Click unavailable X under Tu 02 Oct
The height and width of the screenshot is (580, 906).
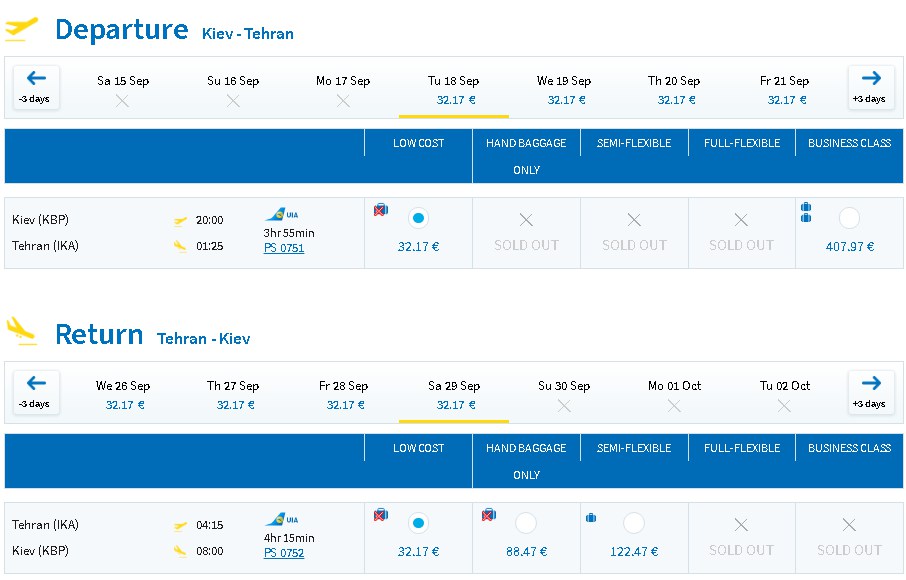[784, 406]
